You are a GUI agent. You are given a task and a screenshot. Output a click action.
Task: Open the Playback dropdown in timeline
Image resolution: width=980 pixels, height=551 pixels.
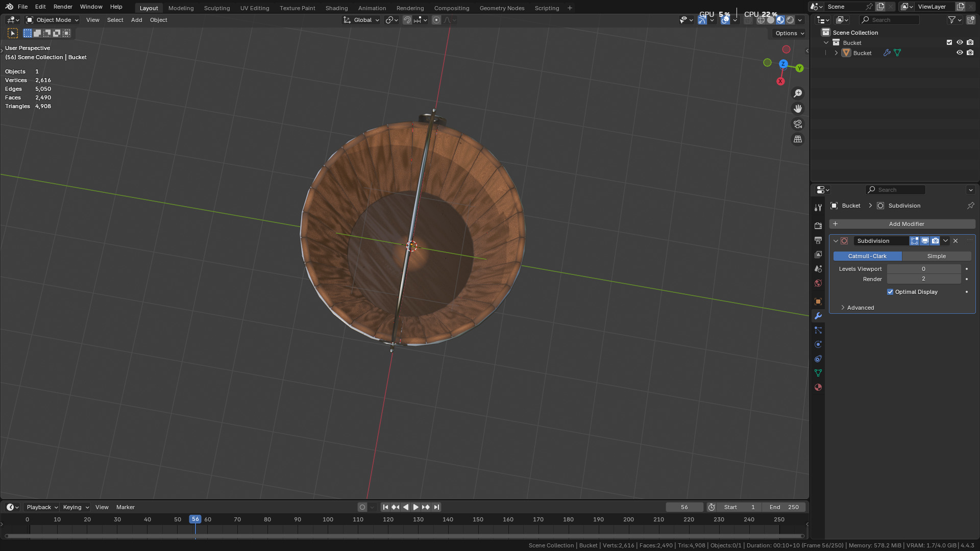(x=42, y=507)
